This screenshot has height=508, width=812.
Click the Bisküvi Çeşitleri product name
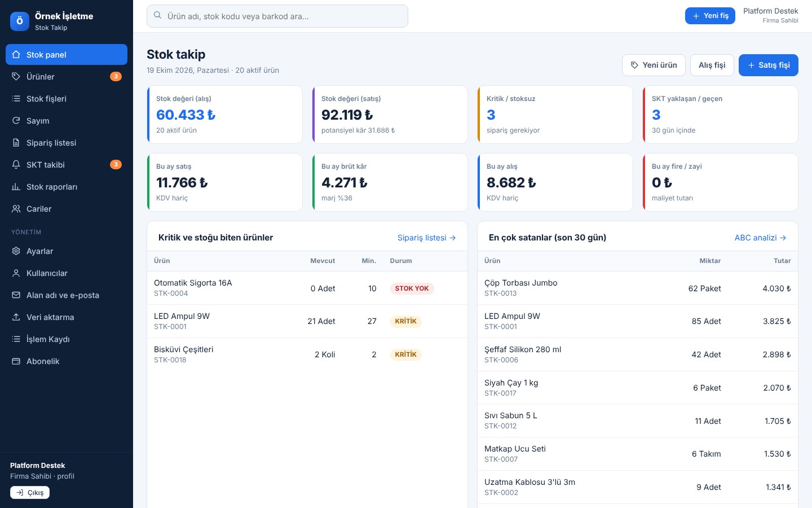(x=184, y=349)
